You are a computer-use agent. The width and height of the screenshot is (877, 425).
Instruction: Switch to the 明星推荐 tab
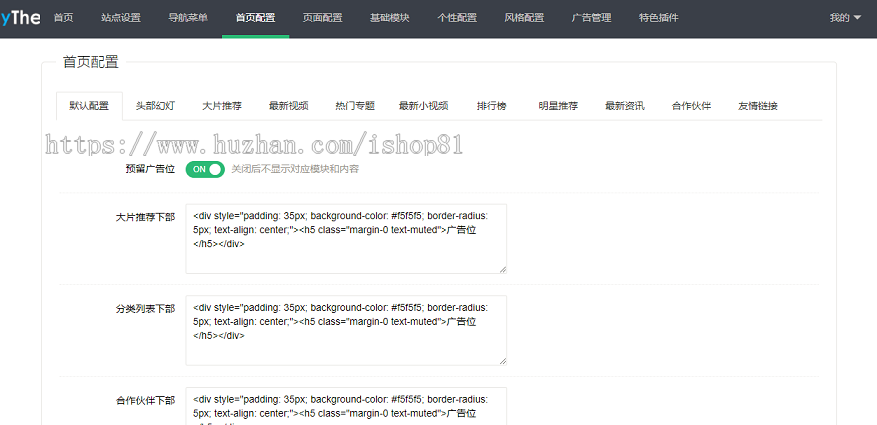[x=558, y=106]
